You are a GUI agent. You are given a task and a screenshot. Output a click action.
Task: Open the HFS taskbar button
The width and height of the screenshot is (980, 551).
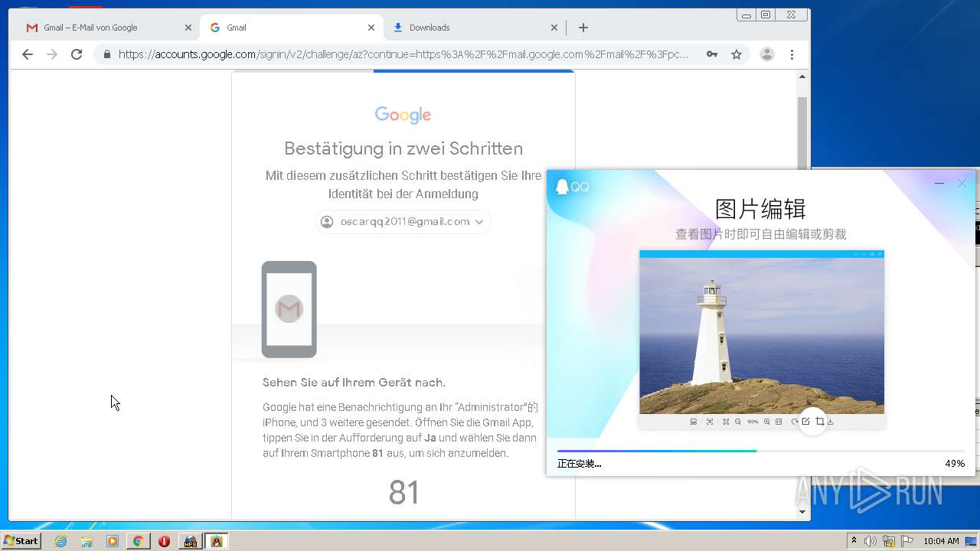coord(190,541)
